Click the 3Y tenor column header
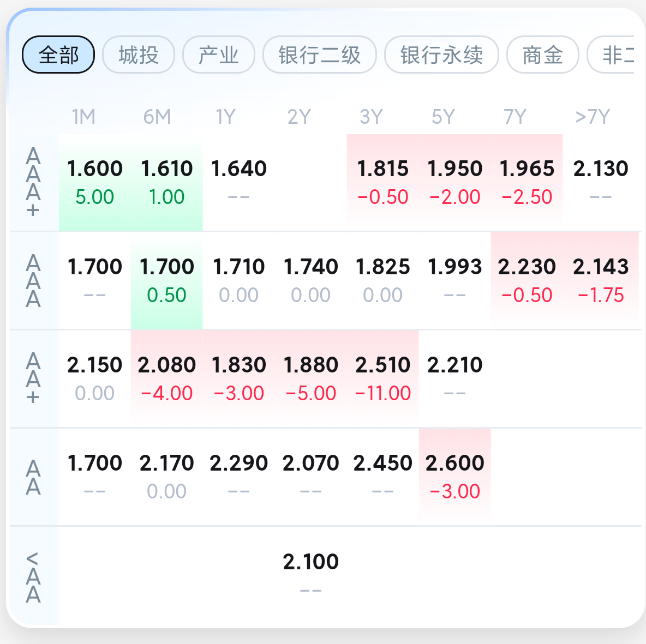 point(371,117)
